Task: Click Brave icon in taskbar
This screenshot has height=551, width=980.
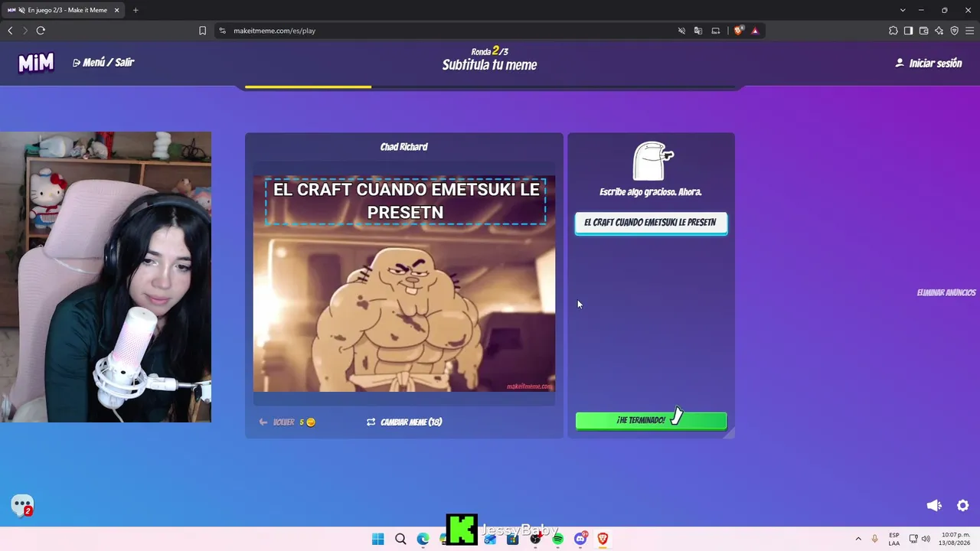Action: [x=603, y=539]
